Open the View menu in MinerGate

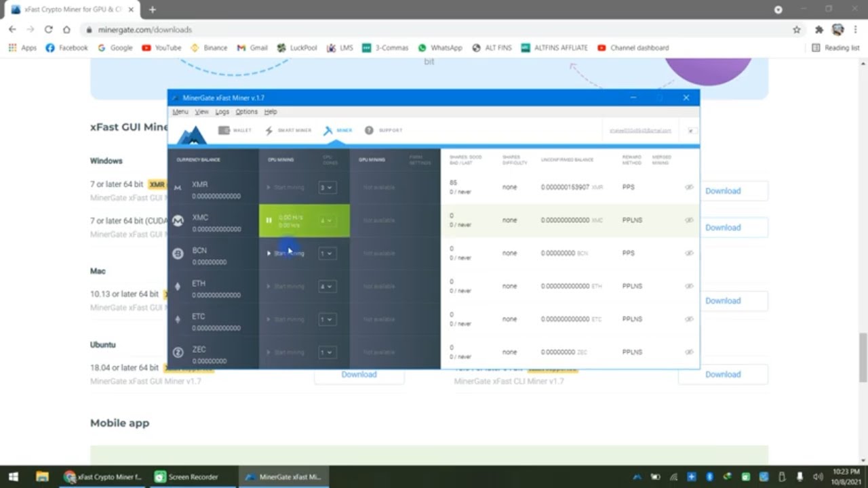[201, 112]
